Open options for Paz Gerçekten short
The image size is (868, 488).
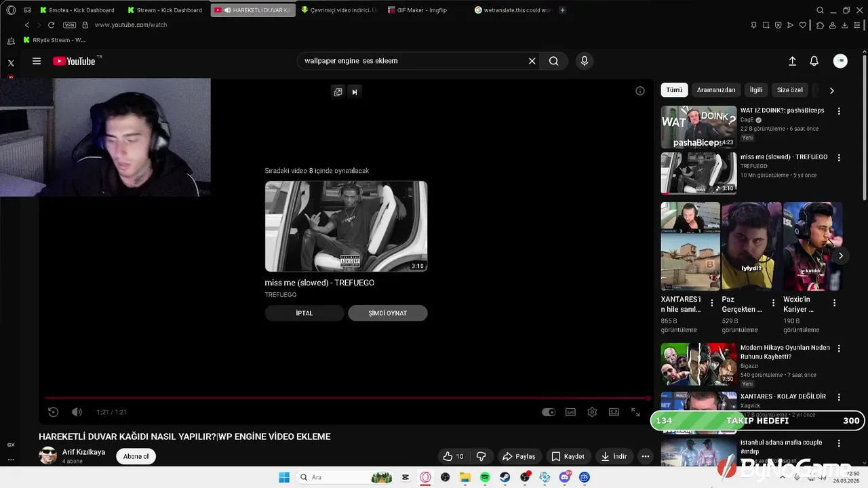773,303
